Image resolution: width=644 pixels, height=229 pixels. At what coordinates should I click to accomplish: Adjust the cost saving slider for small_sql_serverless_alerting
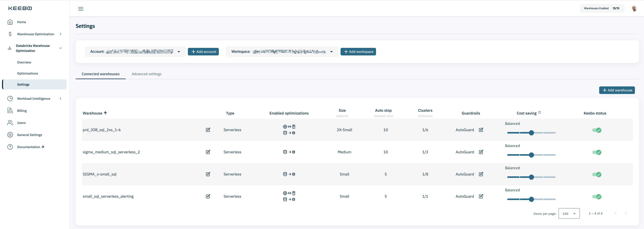(531, 199)
